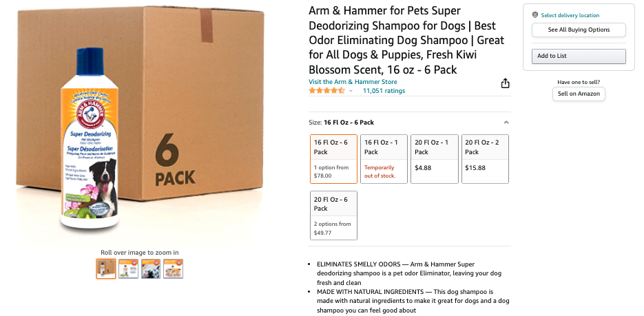Choose the 16 Fl Oz - 1 Pack option
644x316 pixels.
384,159
